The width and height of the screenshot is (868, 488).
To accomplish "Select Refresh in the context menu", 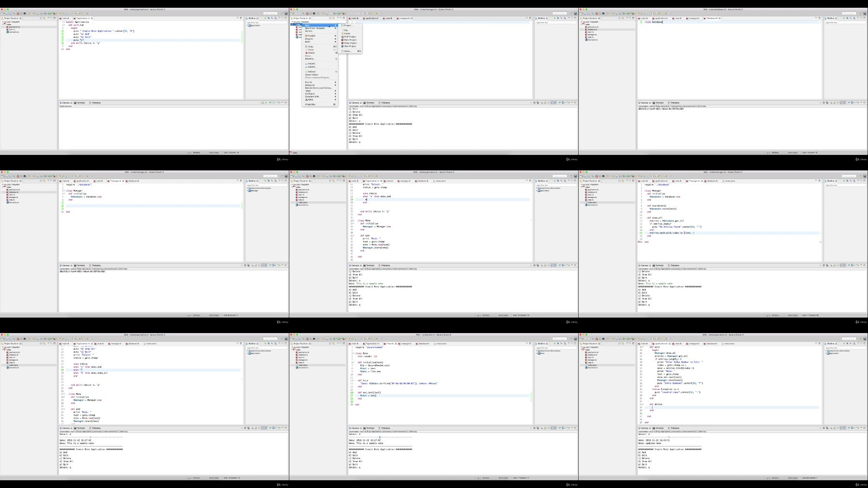I will tap(311, 71).
